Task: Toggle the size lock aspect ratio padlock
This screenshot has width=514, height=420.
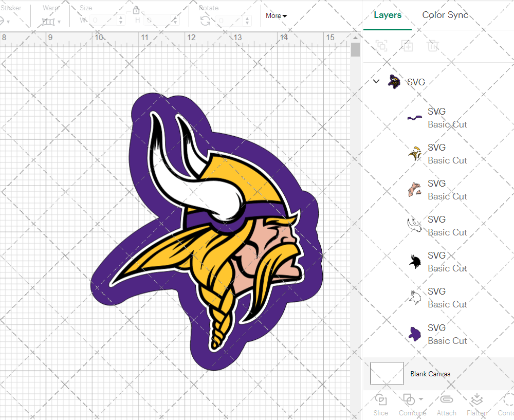Action: click(x=136, y=10)
